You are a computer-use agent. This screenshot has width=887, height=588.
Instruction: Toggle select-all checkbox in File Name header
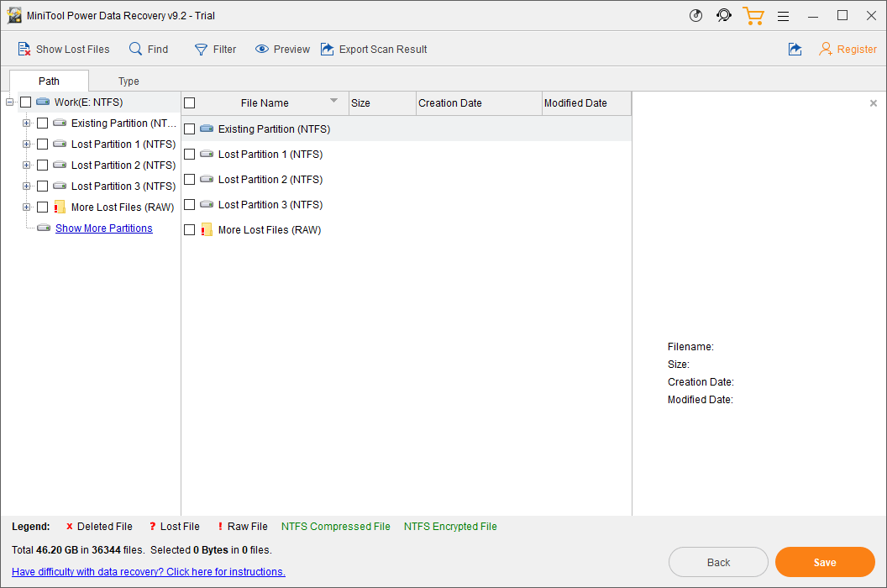click(189, 103)
